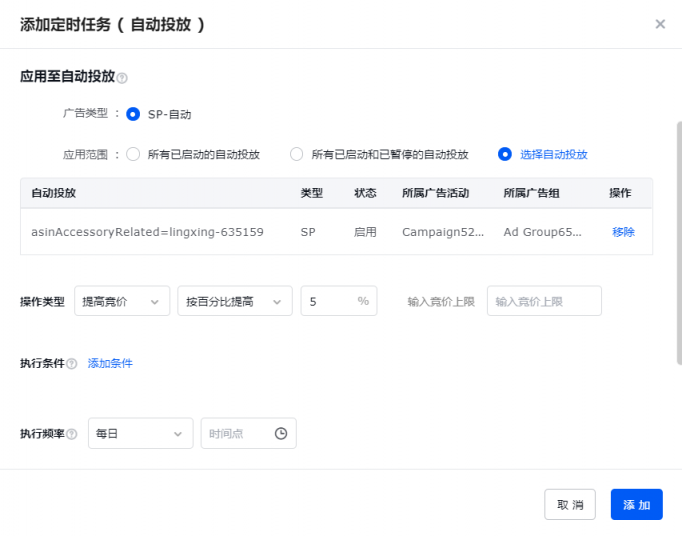Image resolution: width=682 pixels, height=536 pixels.
Task: Click chevron arrow of 每日 dropdown
Action: click(178, 434)
